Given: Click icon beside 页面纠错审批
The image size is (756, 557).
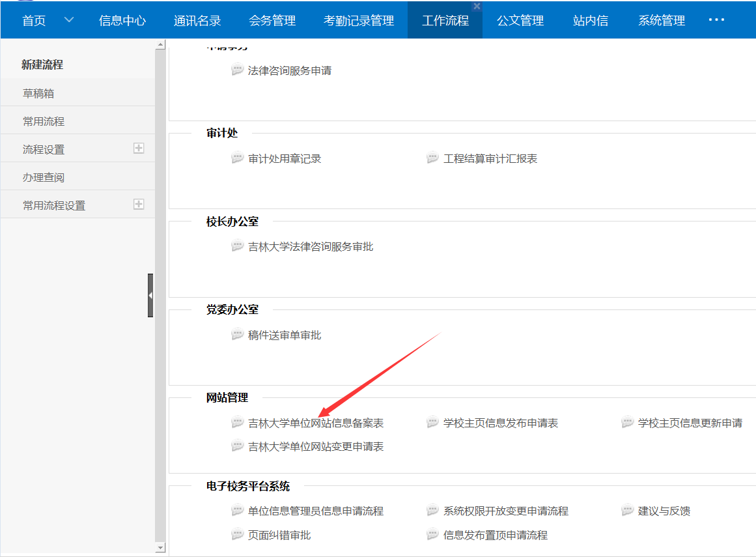Looking at the screenshot, I should click(x=238, y=535).
